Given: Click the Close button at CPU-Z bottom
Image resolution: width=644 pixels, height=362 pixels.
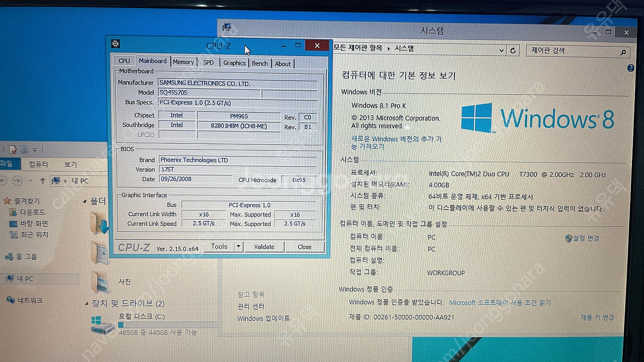Looking at the screenshot, I should (x=304, y=247).
